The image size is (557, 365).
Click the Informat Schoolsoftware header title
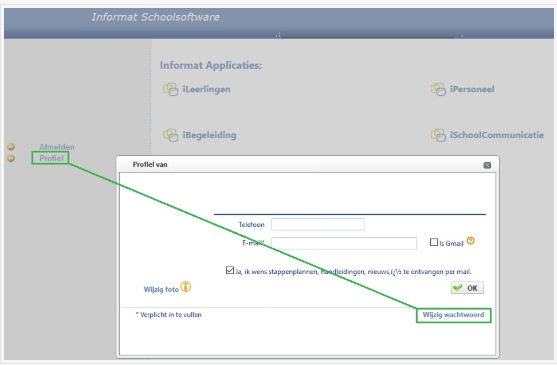(x=156, y=17)
